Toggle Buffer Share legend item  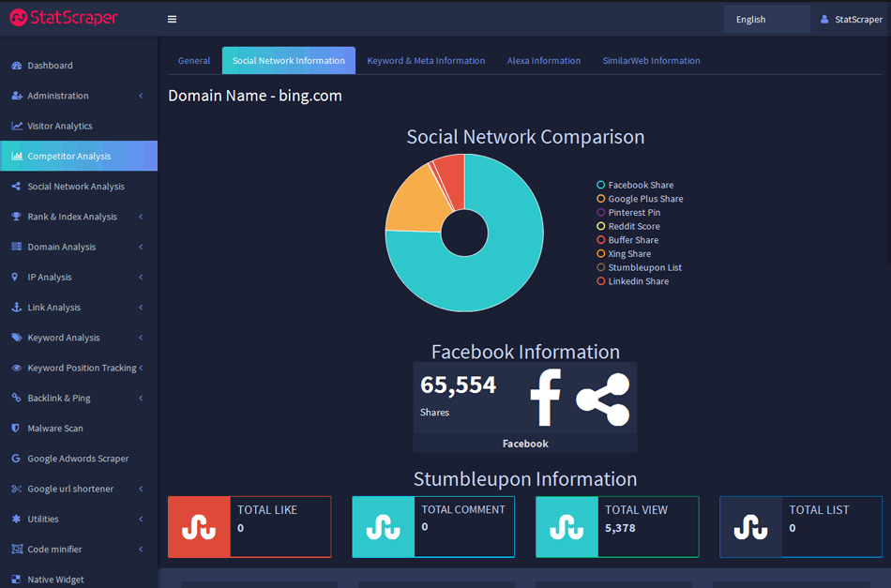click(x=627, y=240)
